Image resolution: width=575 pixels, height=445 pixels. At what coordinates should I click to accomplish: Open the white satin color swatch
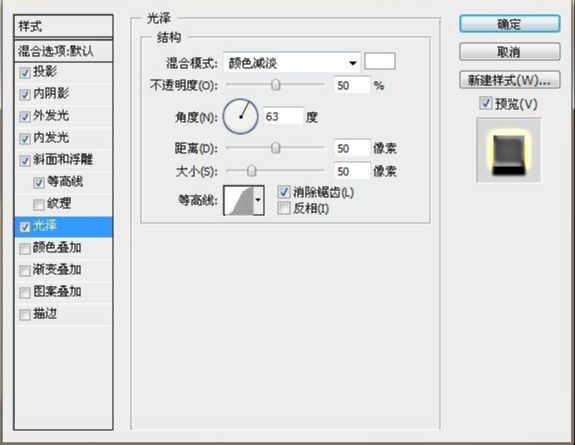380,61
